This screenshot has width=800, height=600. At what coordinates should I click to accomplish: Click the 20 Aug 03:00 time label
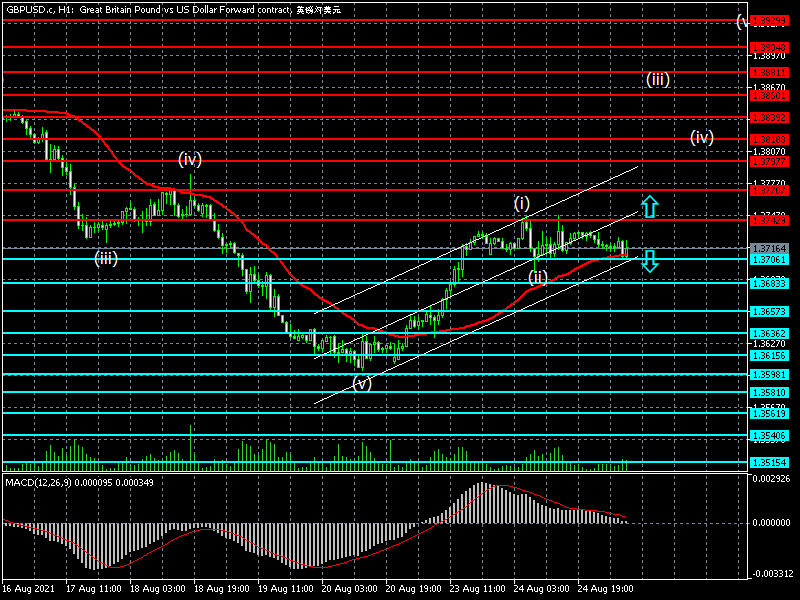(x=350, y=588)
